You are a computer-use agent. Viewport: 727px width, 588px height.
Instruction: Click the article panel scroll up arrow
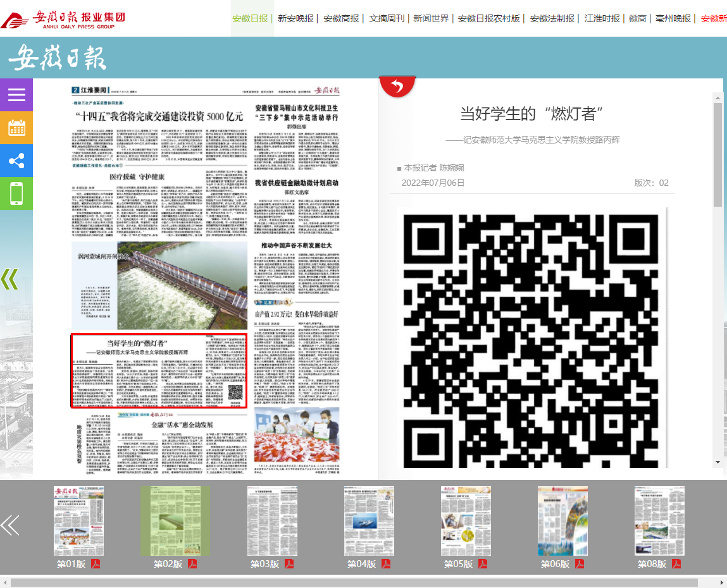(718, 98)
